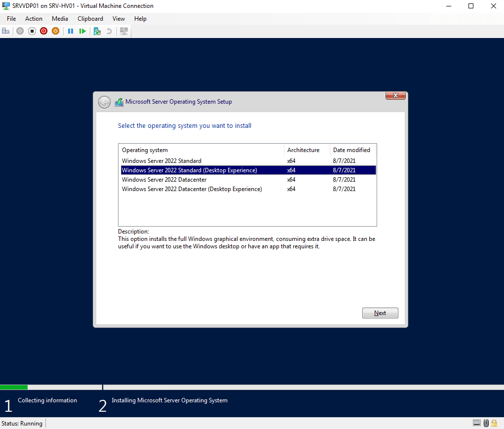Image resolution: width=504 pixels, height=429 pixels.
Task: Close the Server Operating System Setup dialog
Action: coord(395,95)
